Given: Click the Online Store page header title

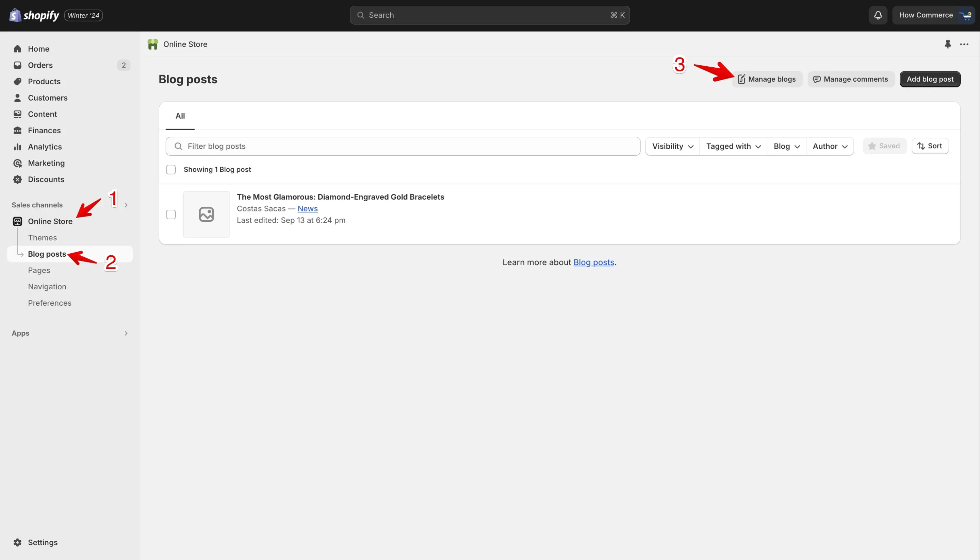Looking at the screenshot, I should (185, 44).
